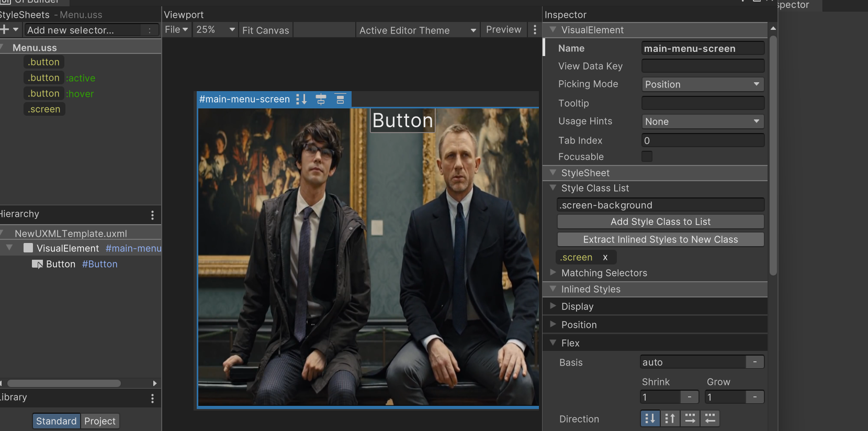This screenshot has width=868, height=431.
Task: Select the .button selector row
Action: pos(44,62)
